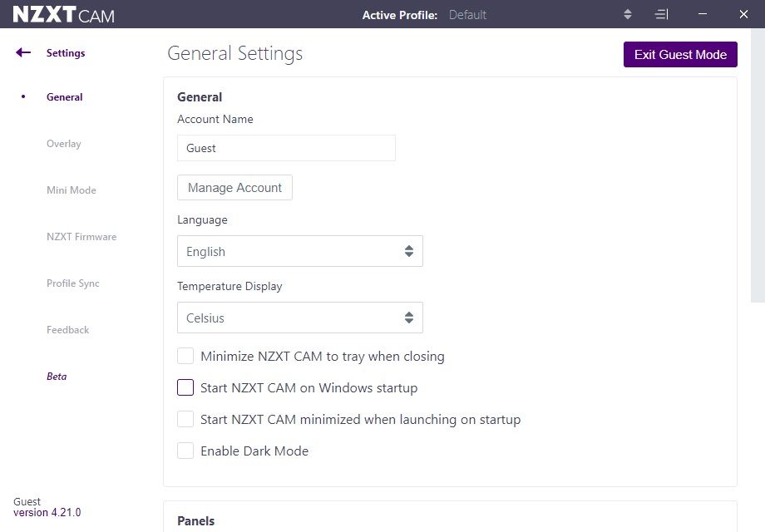Screen dimensions: 765x532
Task: Go to Mini Mode settings
Action: [72, 190]
